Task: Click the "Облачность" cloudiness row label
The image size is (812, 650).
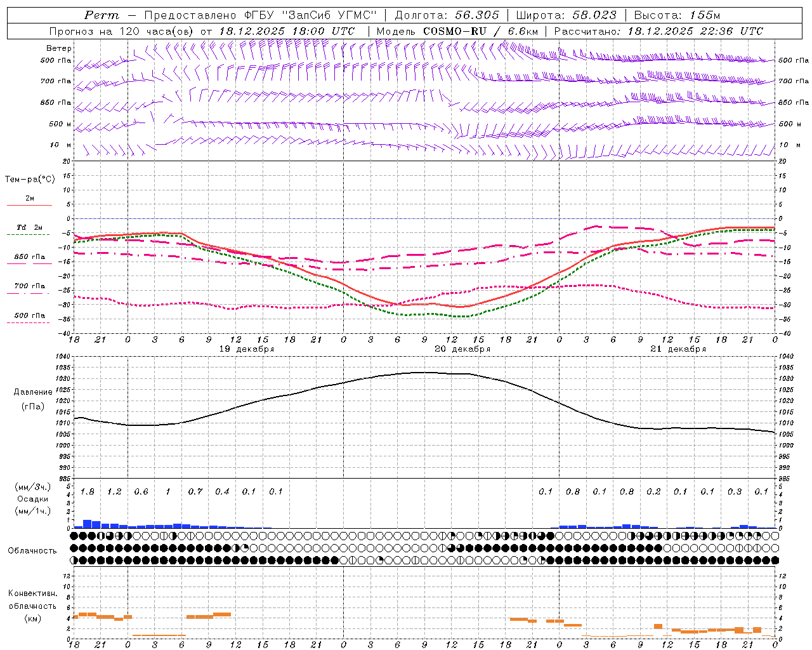Action: (x=32, y=551)
